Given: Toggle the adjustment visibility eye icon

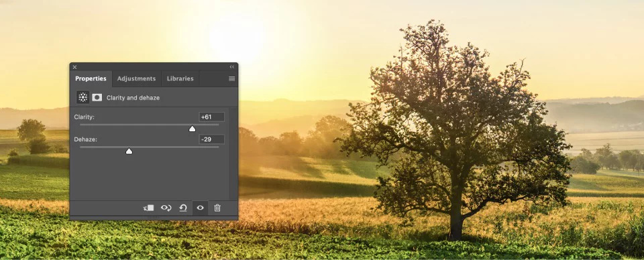Looking at the screenshot, I should click(x=200, y=208).
